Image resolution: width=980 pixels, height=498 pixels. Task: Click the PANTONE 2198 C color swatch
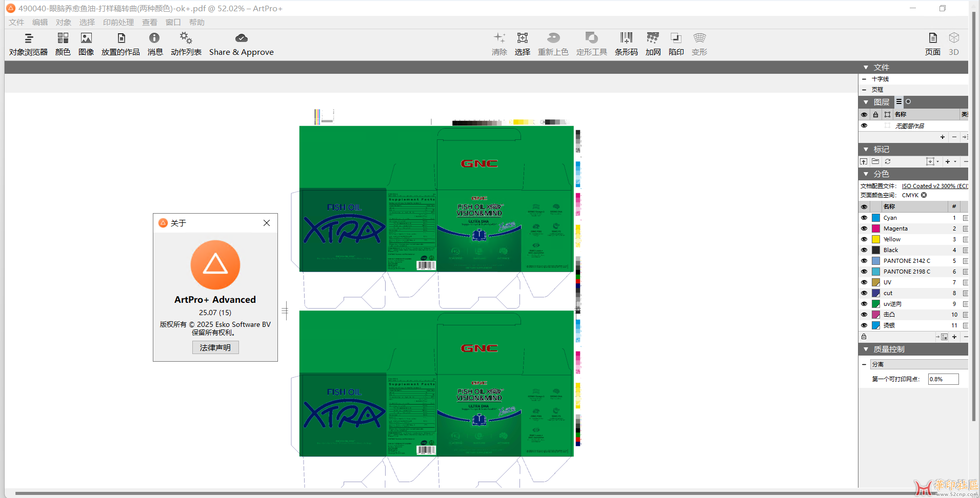(876, 272)
